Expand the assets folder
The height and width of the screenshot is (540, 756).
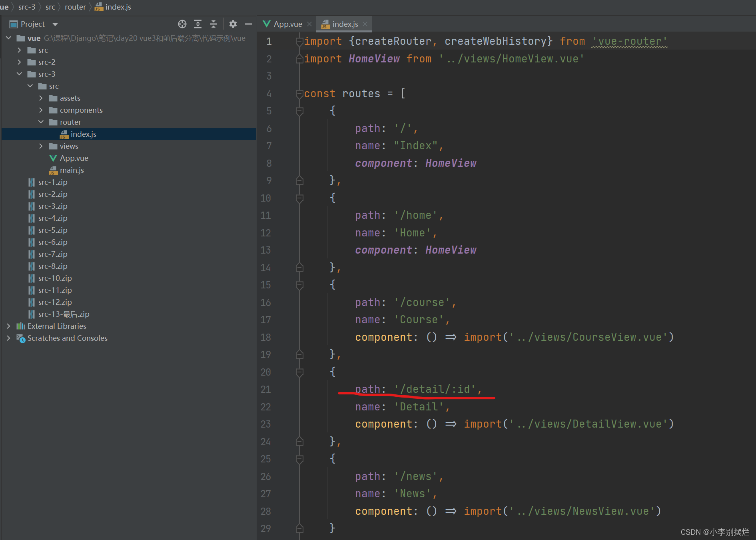tap(41, 98)
